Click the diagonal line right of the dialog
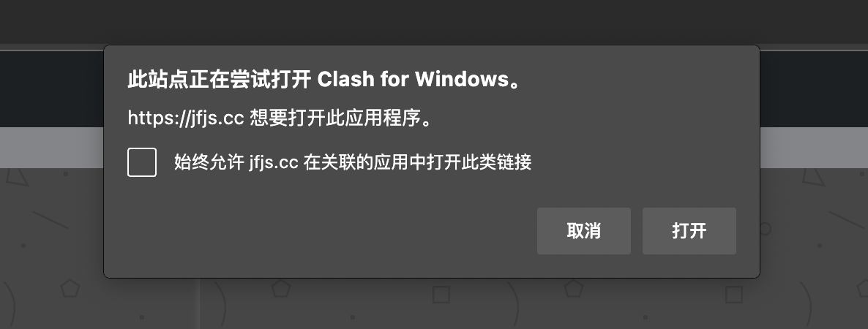 pyautogui.click(x=847, y=219)
